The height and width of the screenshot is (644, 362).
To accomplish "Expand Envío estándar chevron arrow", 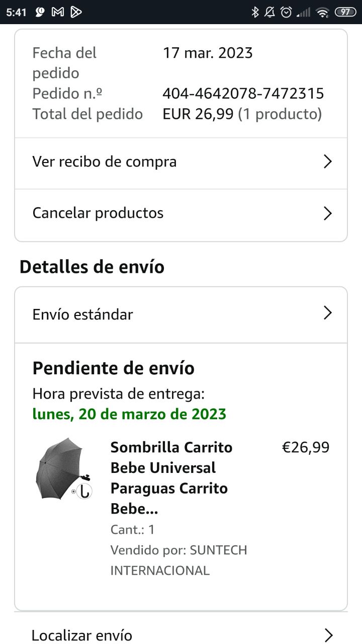I will [x=327, y=313].
